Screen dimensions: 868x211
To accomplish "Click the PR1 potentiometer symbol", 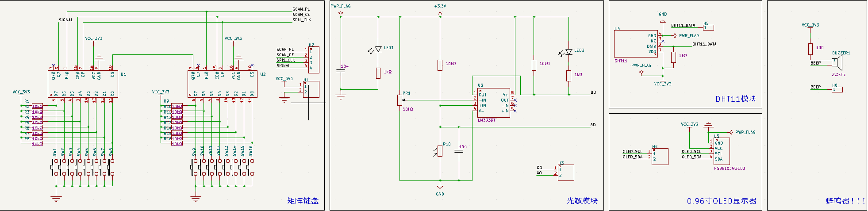I will [400, 100].
